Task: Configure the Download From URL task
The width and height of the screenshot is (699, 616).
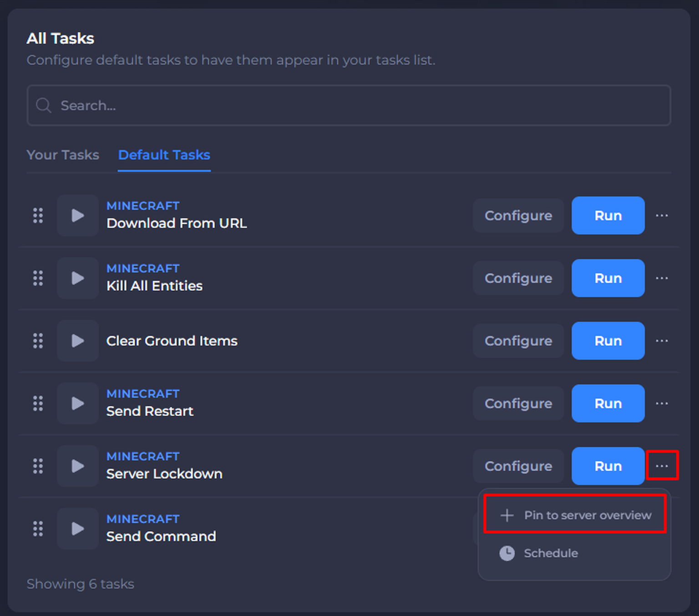Action: 518,215
